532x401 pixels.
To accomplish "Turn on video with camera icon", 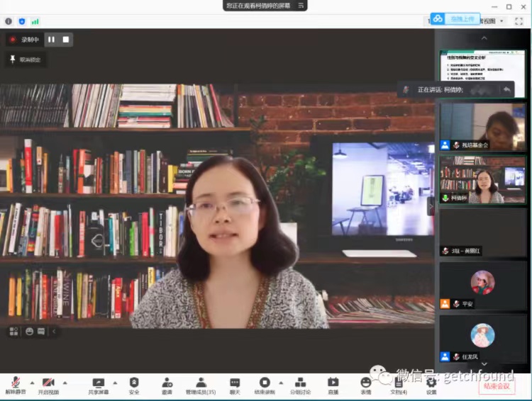I will tap(48, 383).
